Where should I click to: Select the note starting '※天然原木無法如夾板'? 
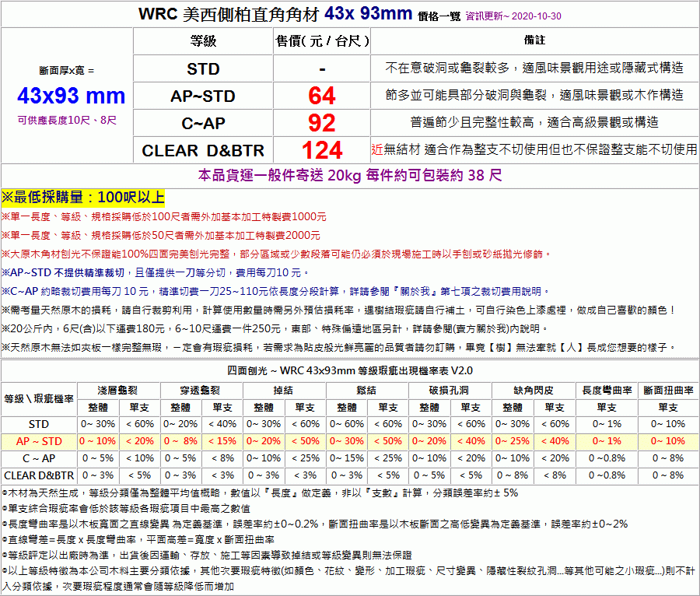click(x=338, y=347)
